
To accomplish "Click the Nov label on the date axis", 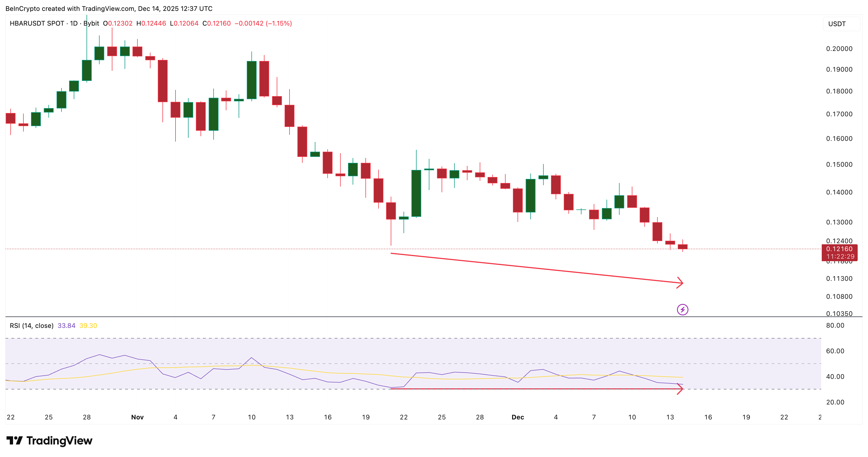I will (138, 417).
